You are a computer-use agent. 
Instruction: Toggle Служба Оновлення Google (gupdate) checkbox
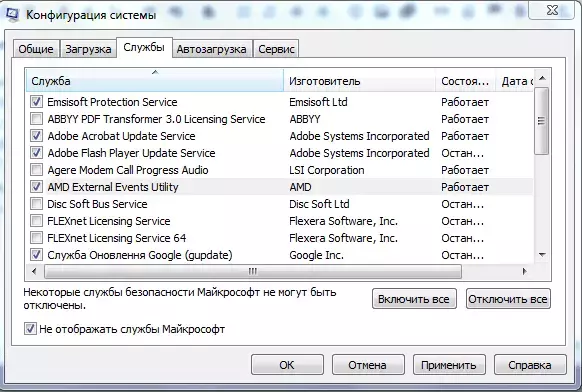pyautogui.click(x=36, y=255)
